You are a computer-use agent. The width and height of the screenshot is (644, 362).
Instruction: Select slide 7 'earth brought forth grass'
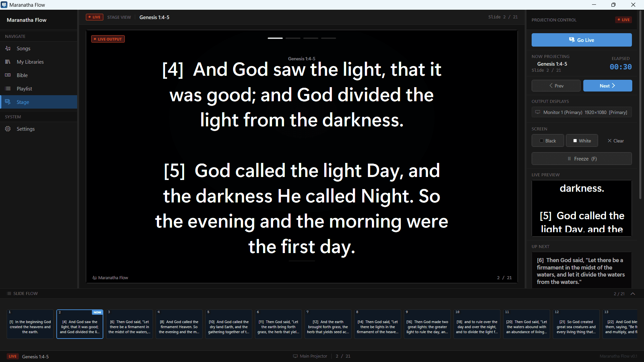coord(328,324)
